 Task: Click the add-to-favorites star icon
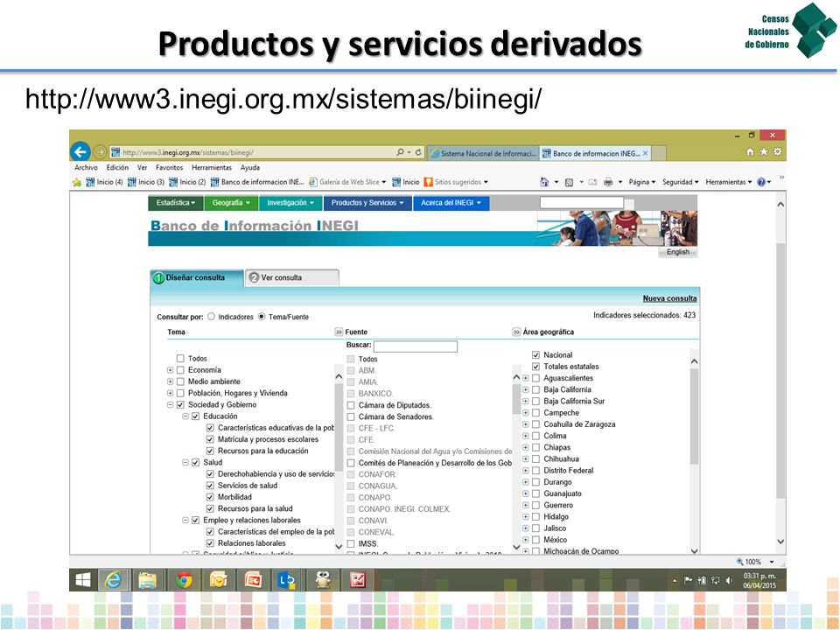pyautogui.click(x=77, y=182)
